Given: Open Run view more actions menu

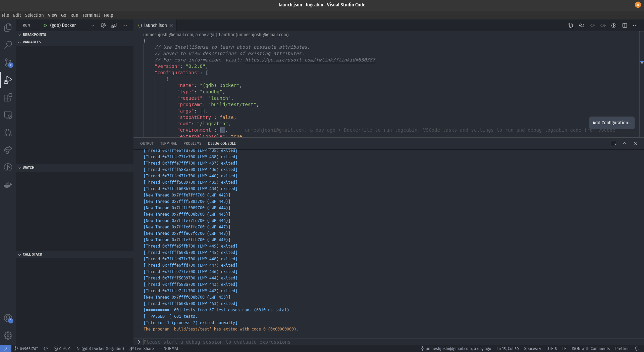Looking at the screenshot, I should point(125,26).
